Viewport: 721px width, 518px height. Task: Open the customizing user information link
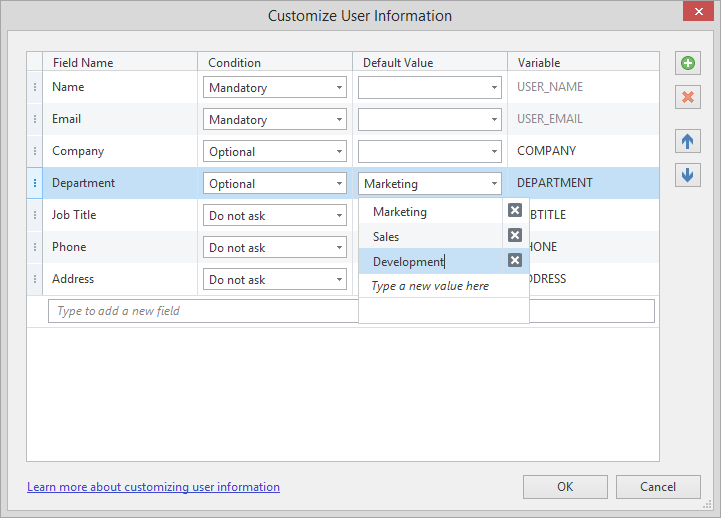click(153, 487)
